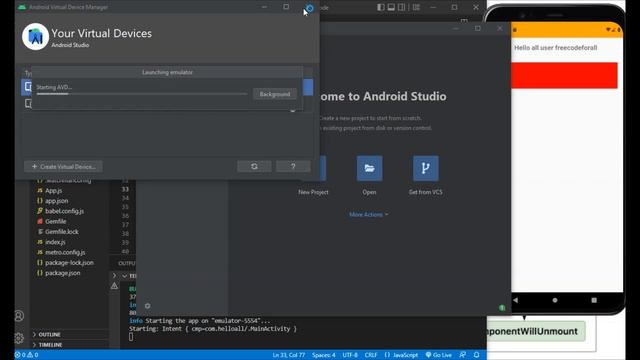Open the Gemfile entry
The image size is (640, 360).
click(x=56, y=221)
